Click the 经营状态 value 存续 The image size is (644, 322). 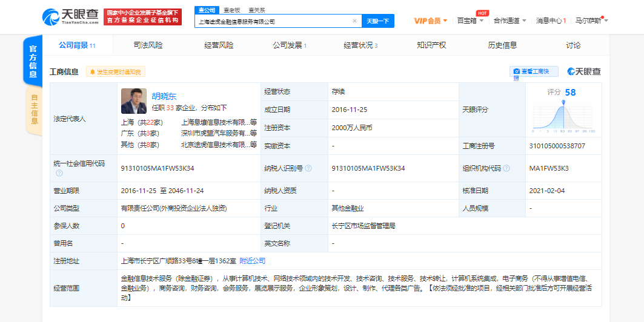coord(339,91)
